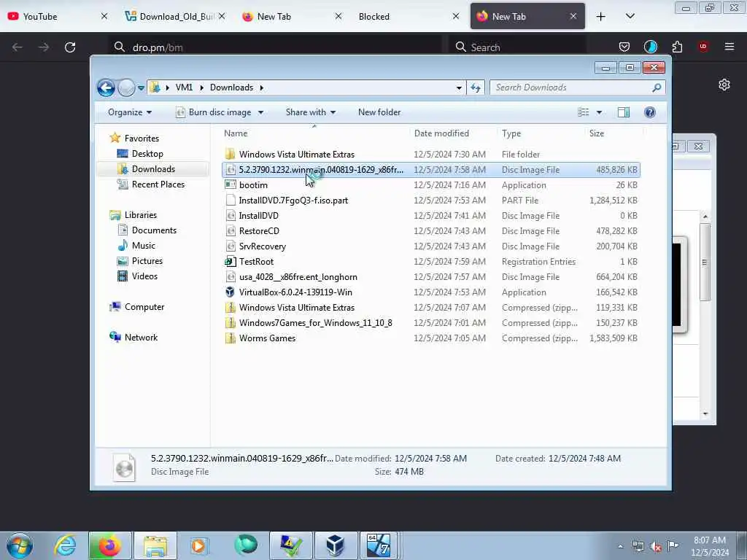Viewport: 747px width, 560px height.
Task: Select the VirtualBox-6.0.24-139119-Win installer icon
Action: [231, 292]
